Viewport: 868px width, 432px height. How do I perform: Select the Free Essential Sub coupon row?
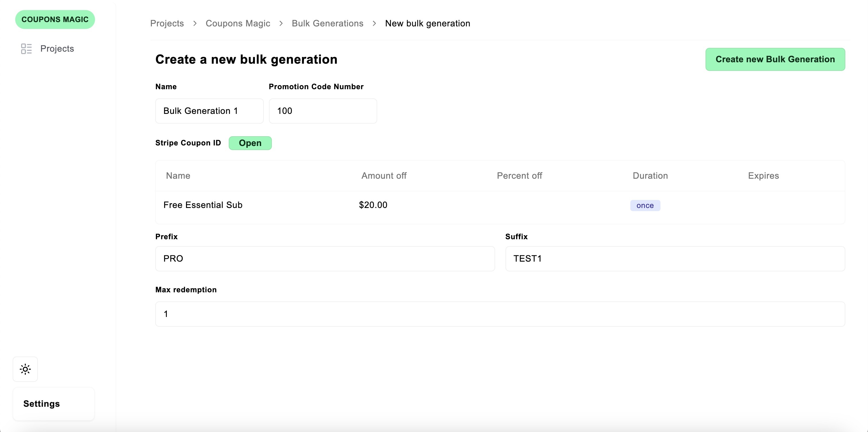(x=203, y=205)
